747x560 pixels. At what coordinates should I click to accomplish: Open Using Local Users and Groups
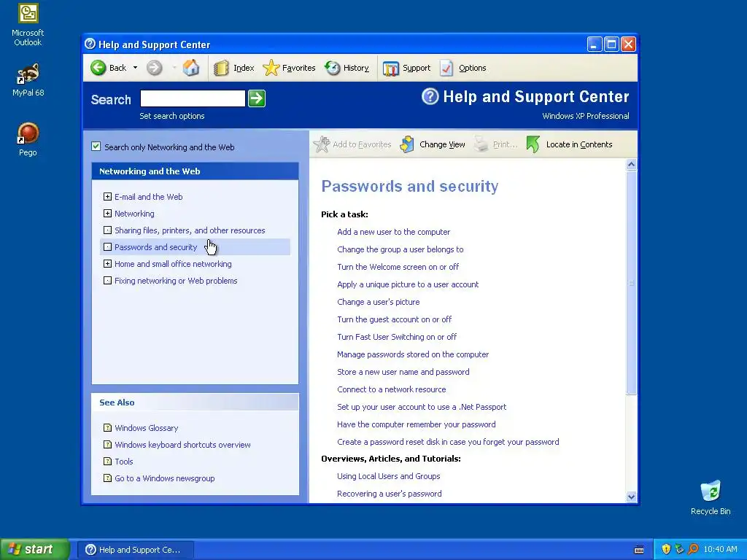388,476
